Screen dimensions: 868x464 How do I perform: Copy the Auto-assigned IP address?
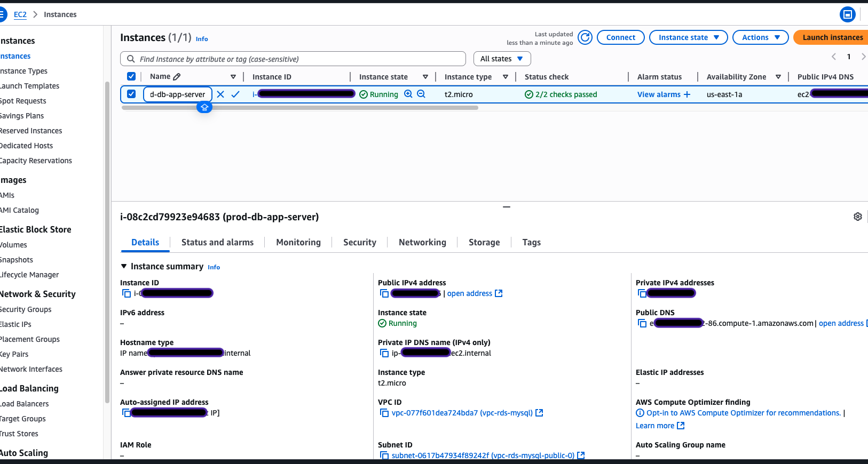127,413
